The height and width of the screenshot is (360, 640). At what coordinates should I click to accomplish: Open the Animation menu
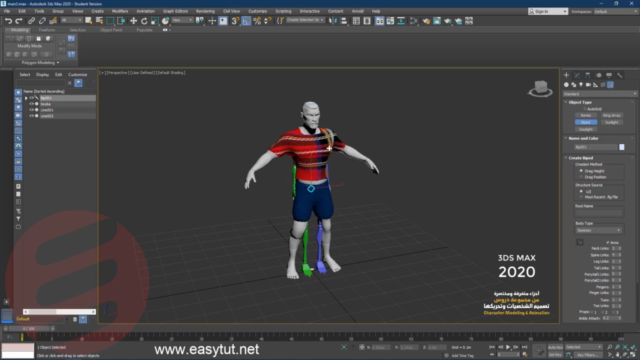(145, 11)
